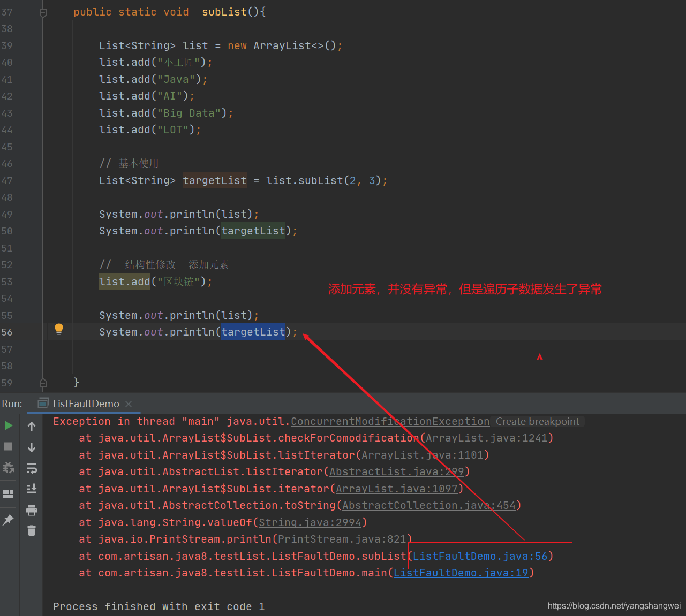Viewport: 686px width, 616px height.
Task: Open ArrayList.java:1097 link
Action: coord(397,489)
